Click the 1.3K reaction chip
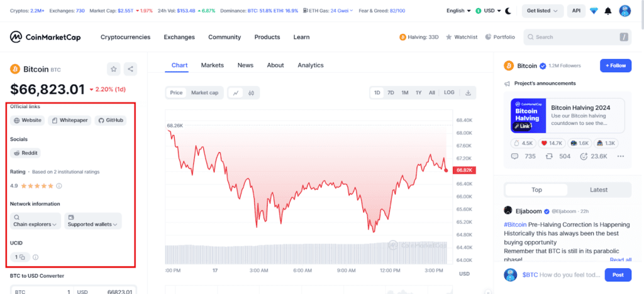The height and width of the screenshot is (294, 644). coord(606,143)
